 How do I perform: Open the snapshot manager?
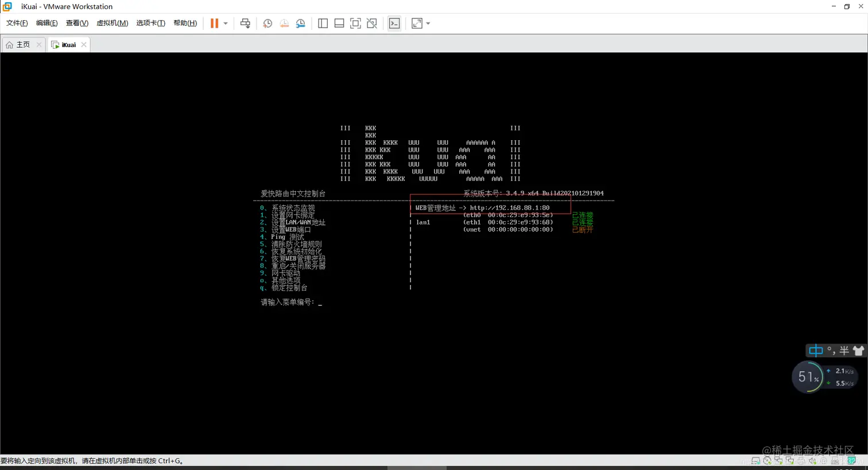[300, 24]
